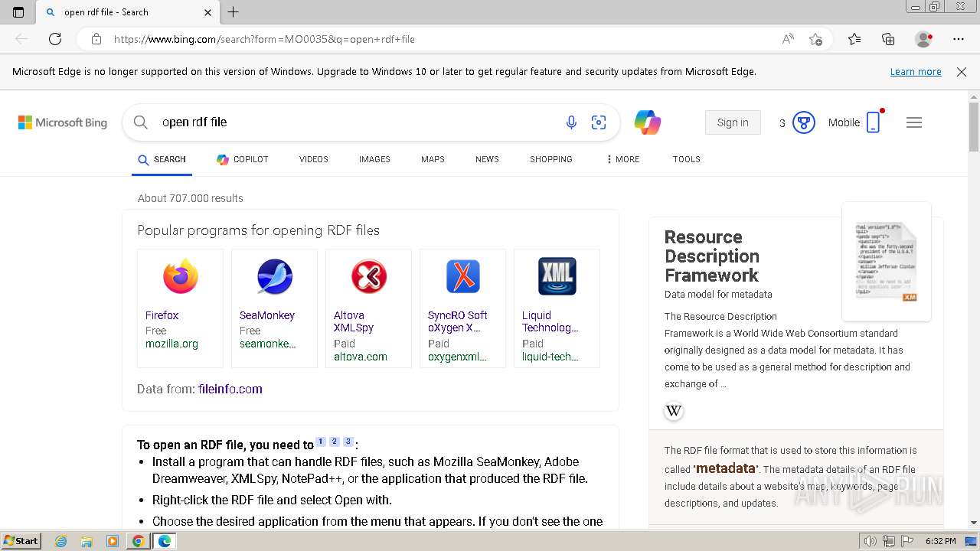The image size is (980, 551).
Task: Open Bing hamburger settings menu
Action: tap(914, 122)
